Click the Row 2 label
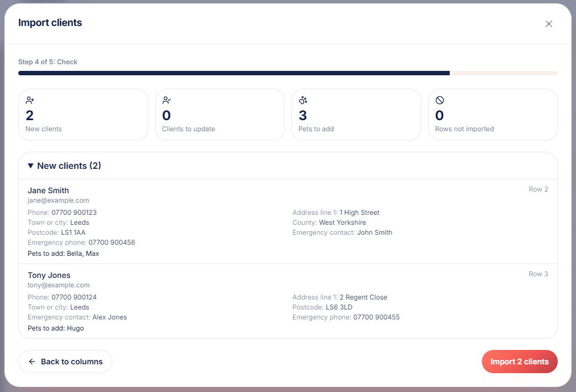Screen dimensions: 576x392 [538, 189]
